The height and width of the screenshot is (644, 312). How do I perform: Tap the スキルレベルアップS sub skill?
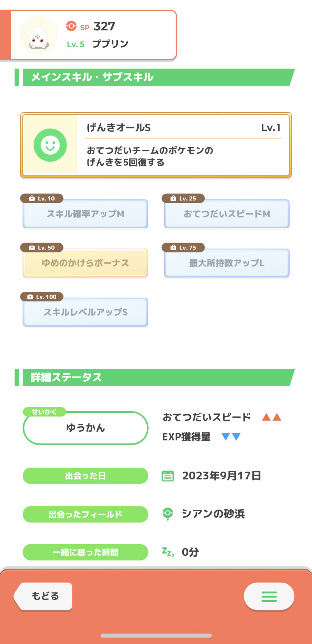point(85,312)
